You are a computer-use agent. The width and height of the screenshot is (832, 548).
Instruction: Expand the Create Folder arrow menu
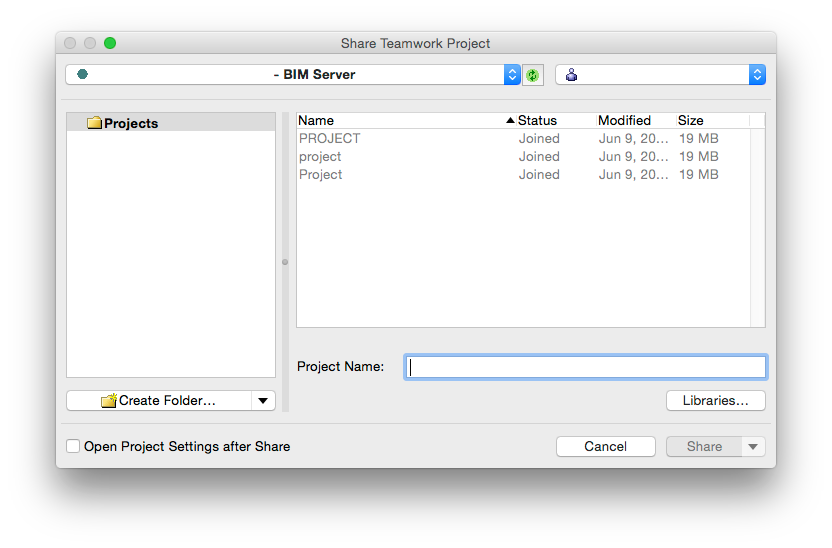click(x=263, y=401)
